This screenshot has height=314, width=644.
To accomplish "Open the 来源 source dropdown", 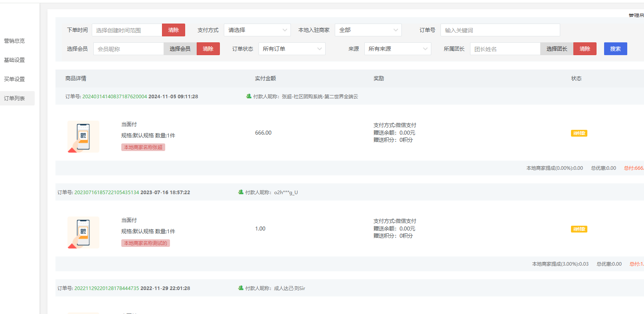I will (x=397, y=49).
